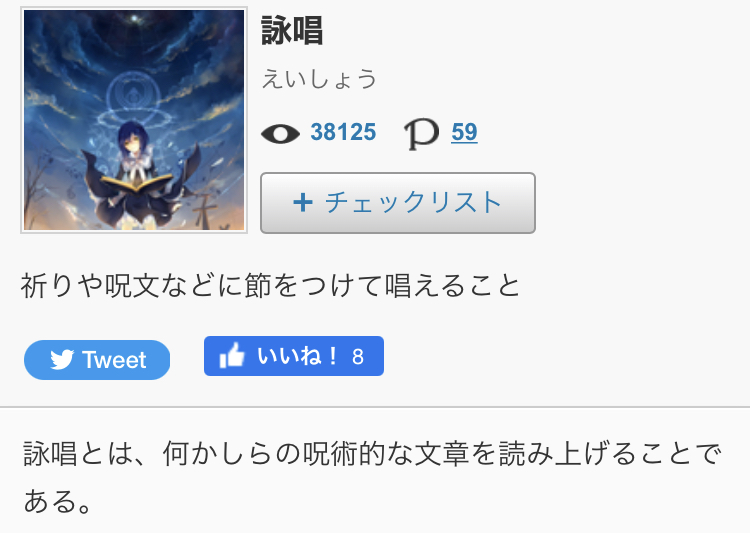Click the thumbs-up like icon
Image resolution: width=750 pixels, height=533 pixels.
(x=232, y=355)
